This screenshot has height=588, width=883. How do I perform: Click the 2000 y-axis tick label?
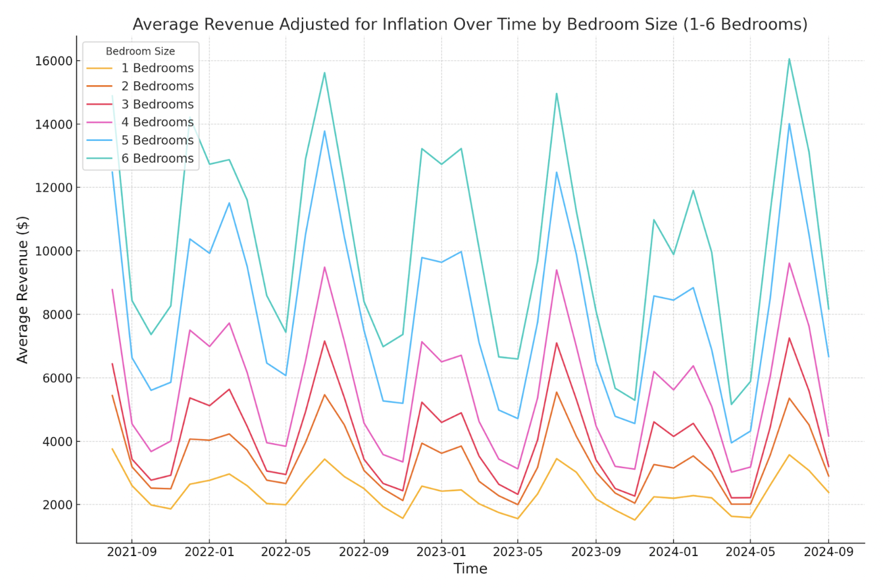coord(57,505)
